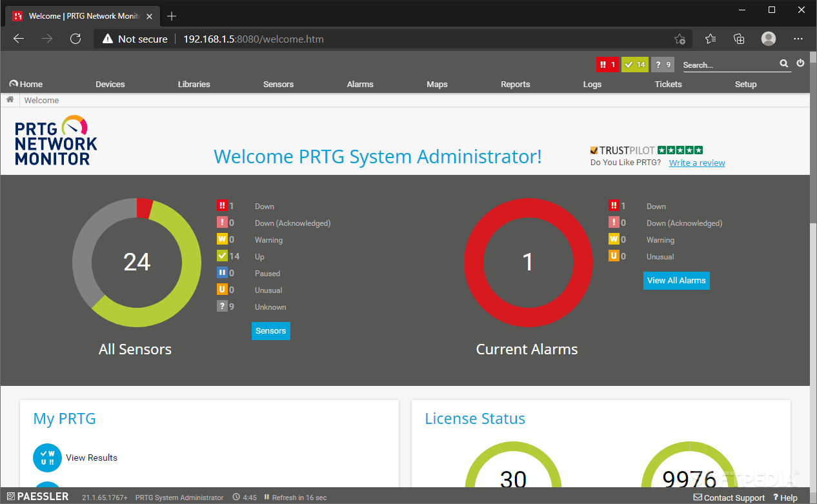Screen dimensions: 817x504
Task: Open the Home menu
Action: coord(26,84)
